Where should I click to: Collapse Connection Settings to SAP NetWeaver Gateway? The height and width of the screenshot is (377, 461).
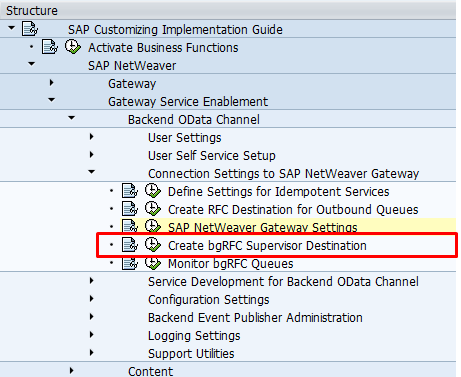click(91, 172)
